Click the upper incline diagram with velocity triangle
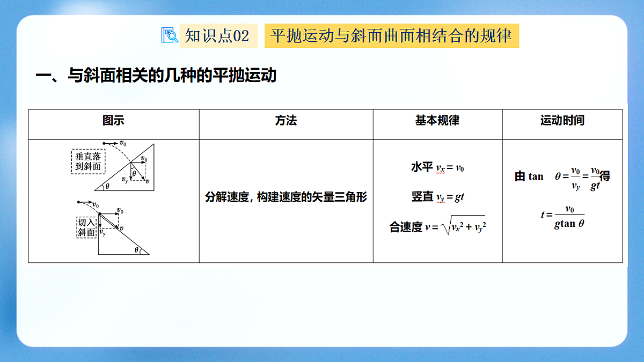This screenshot has height=362, width=644. tap(123, 166)
